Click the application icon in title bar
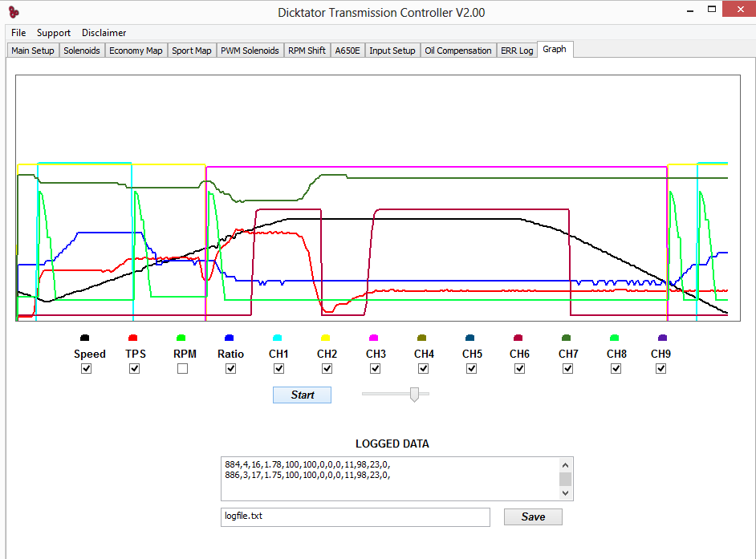 tap(14, 13)
